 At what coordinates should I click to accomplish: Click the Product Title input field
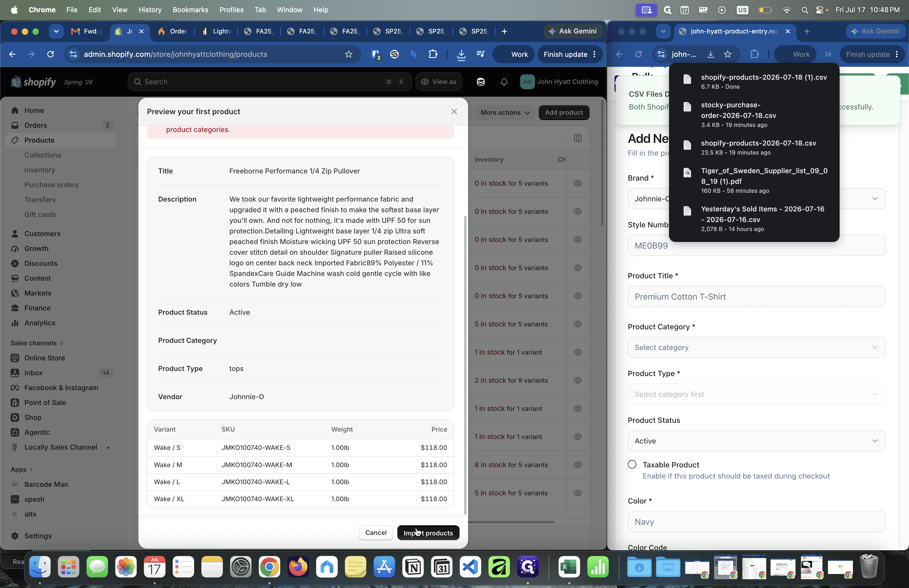click(756, 296)
